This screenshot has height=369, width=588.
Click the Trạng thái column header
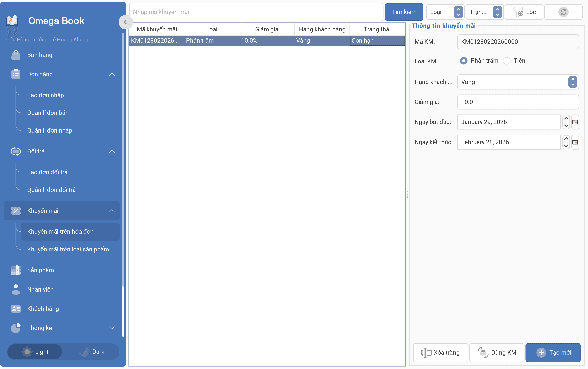377,29
